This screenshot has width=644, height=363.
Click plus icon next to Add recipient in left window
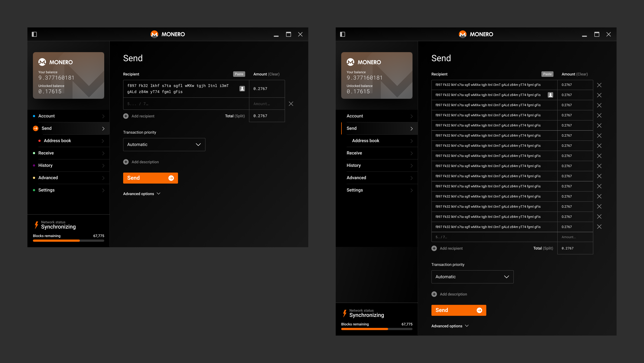(126, 116)
